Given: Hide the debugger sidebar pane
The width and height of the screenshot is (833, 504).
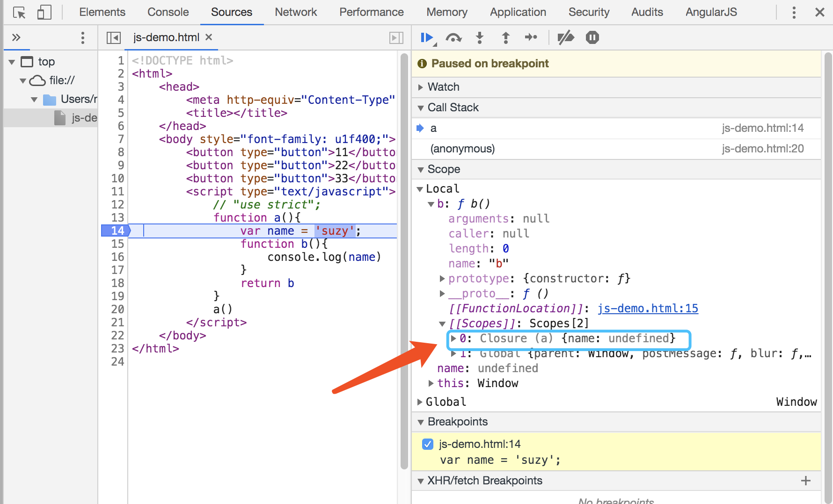Looking at the screenshot, I should [396, 37].
